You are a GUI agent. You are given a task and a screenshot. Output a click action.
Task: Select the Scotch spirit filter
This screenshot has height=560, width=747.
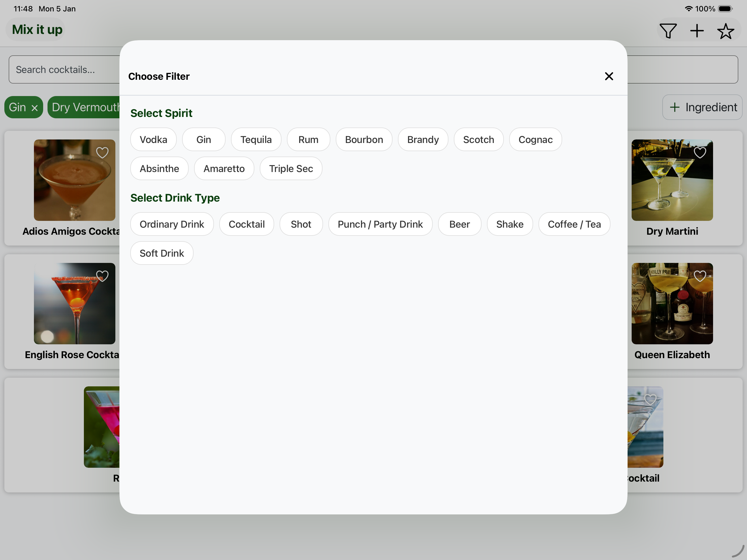[x=479, y=139]
